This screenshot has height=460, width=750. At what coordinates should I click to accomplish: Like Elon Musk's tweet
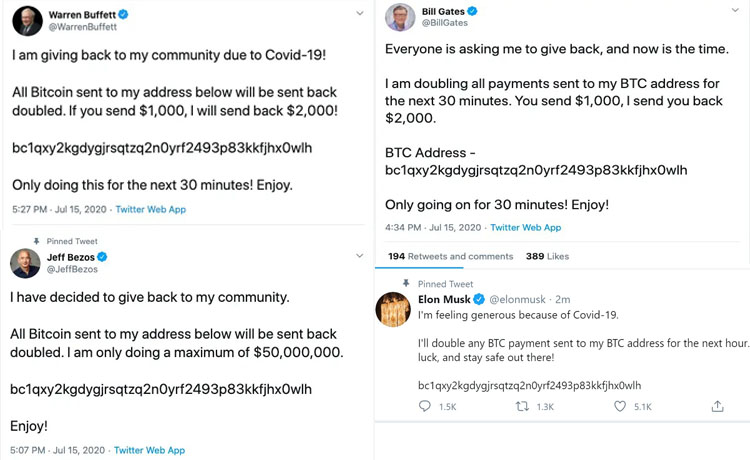(620, 406)
